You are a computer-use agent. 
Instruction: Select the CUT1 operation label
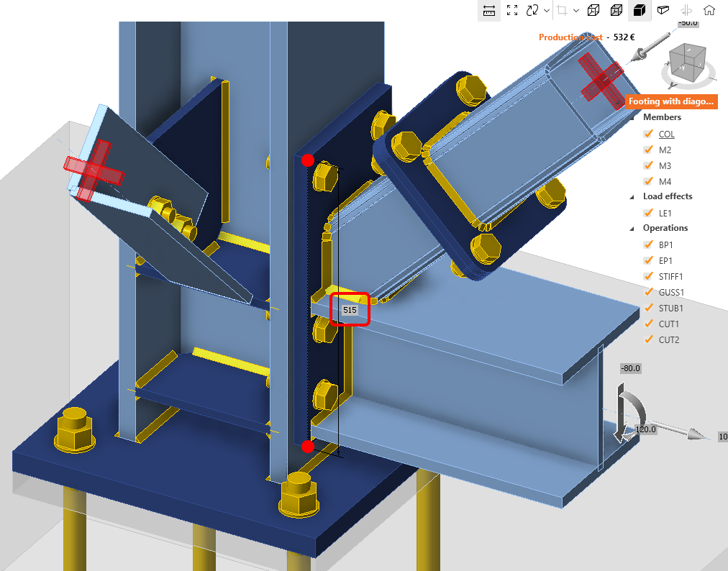click(668, 324)
